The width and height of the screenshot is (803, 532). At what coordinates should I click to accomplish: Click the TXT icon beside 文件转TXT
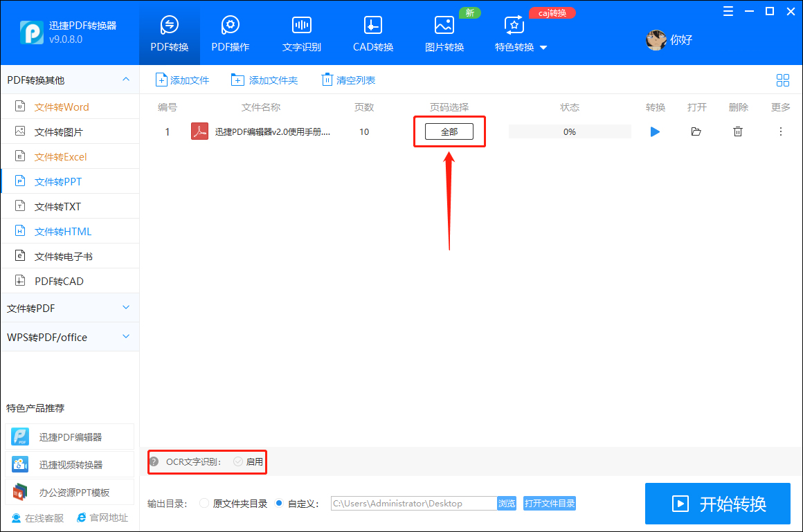pyautogui.click(x=20, y=206)
